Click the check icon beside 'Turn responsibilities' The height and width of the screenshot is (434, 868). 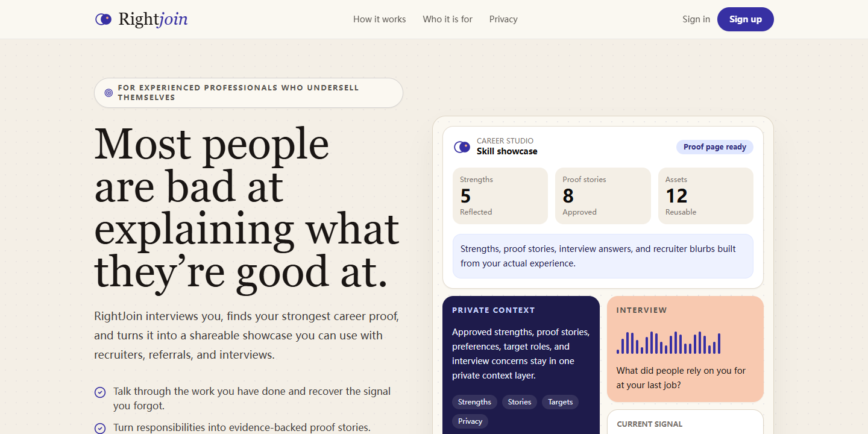coord(100,429)
